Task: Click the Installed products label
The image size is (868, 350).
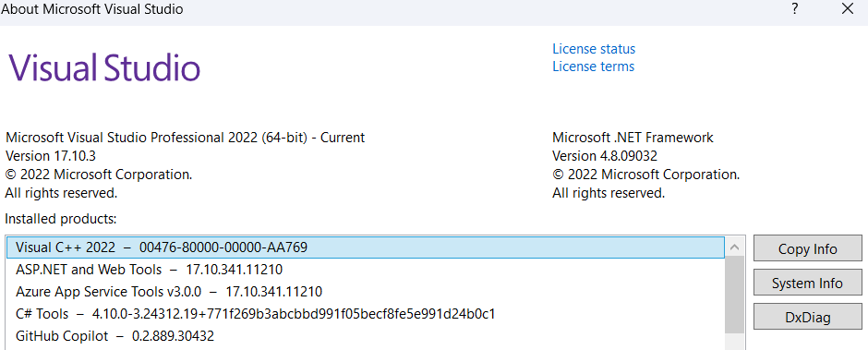Action: [x=61, y=219]
